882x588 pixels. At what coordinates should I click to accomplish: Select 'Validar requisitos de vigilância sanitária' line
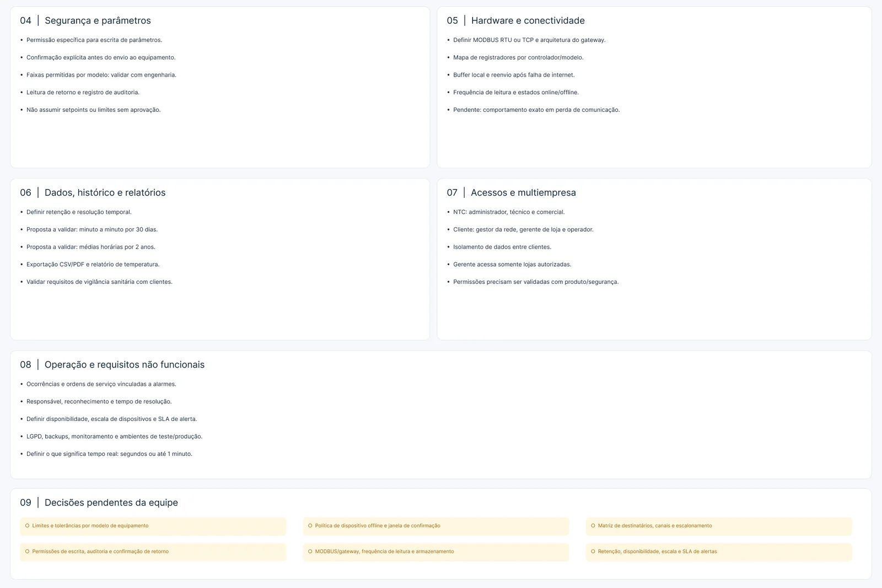[99, 282]
